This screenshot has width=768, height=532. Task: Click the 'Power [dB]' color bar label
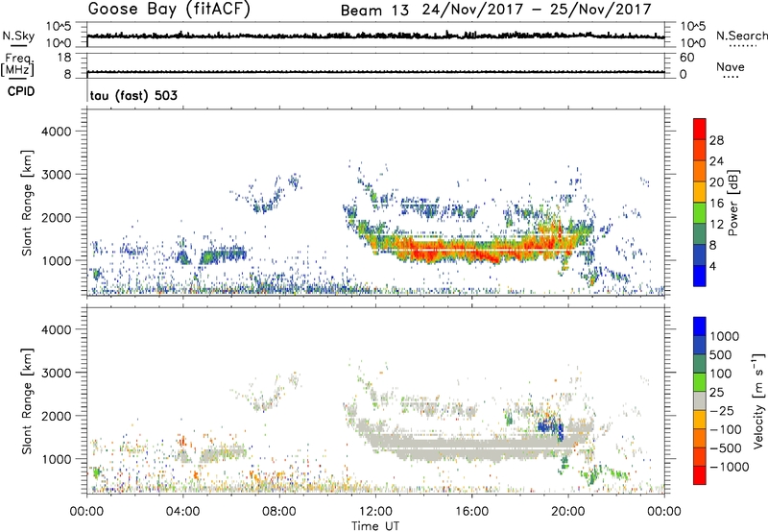pos(733,203)
